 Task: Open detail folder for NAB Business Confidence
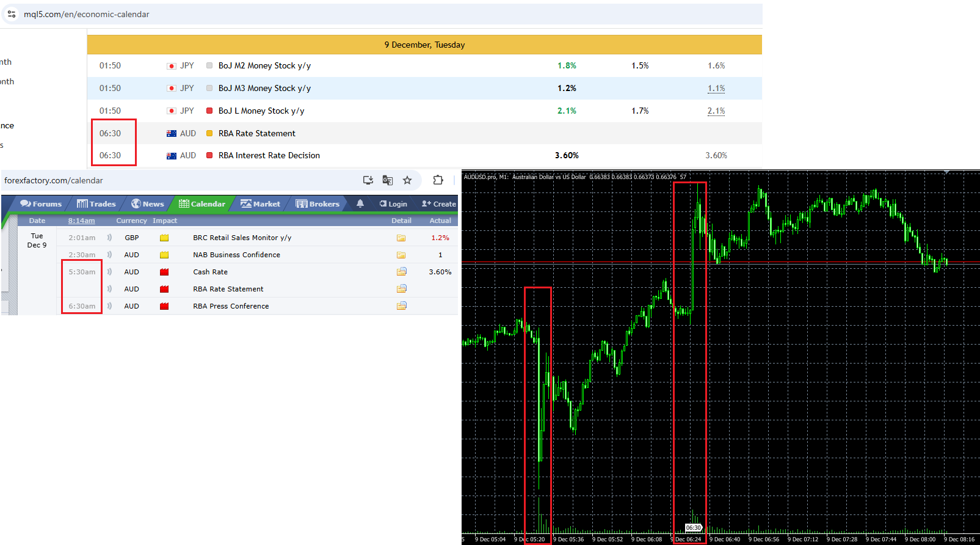401,255
